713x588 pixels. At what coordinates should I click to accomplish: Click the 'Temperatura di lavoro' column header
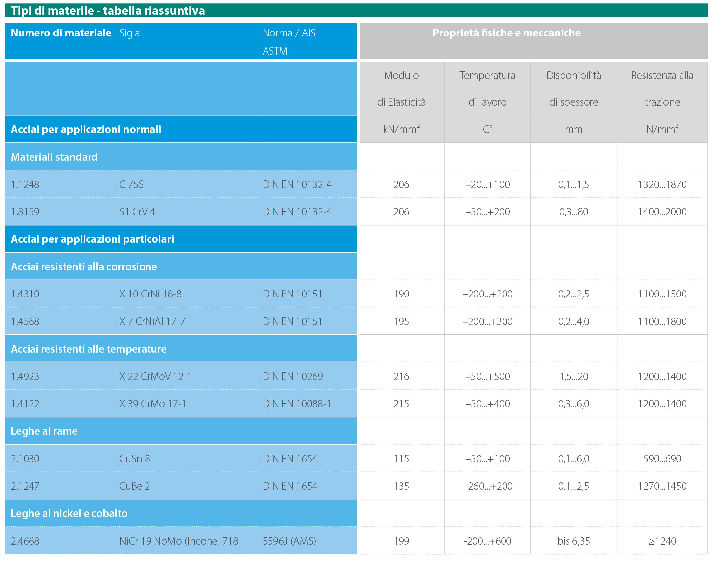point(487,102)
